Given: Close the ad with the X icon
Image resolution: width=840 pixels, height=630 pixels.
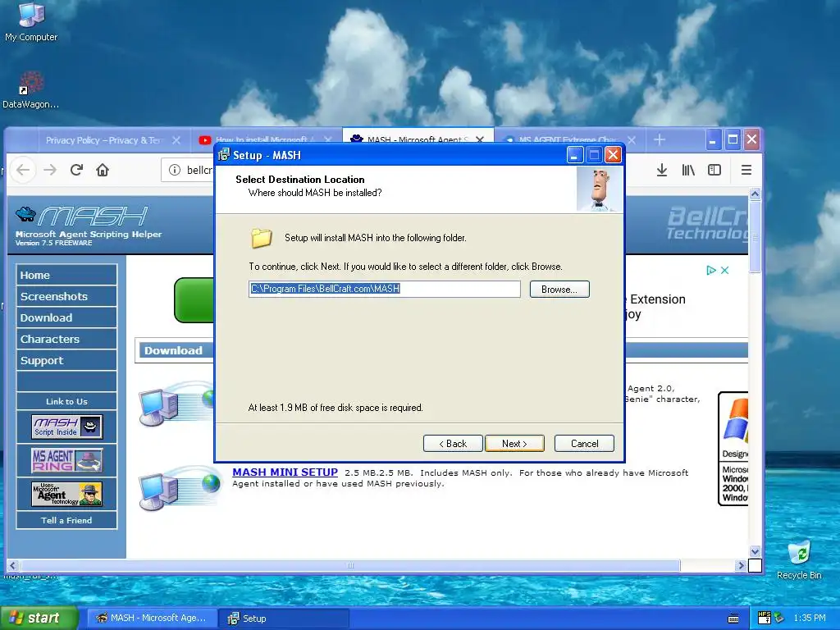Looking at the screenshot, I should pyautogui.click(x=725, y=270).
